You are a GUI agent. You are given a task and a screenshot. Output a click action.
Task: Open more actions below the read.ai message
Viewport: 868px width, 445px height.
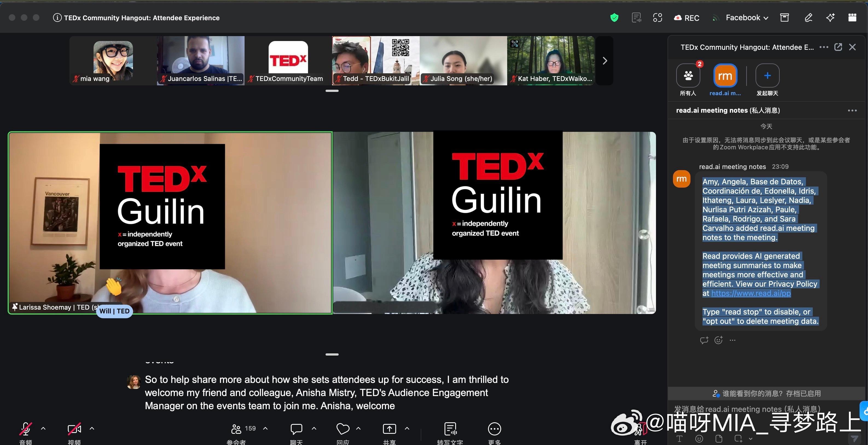coord(732,340)
